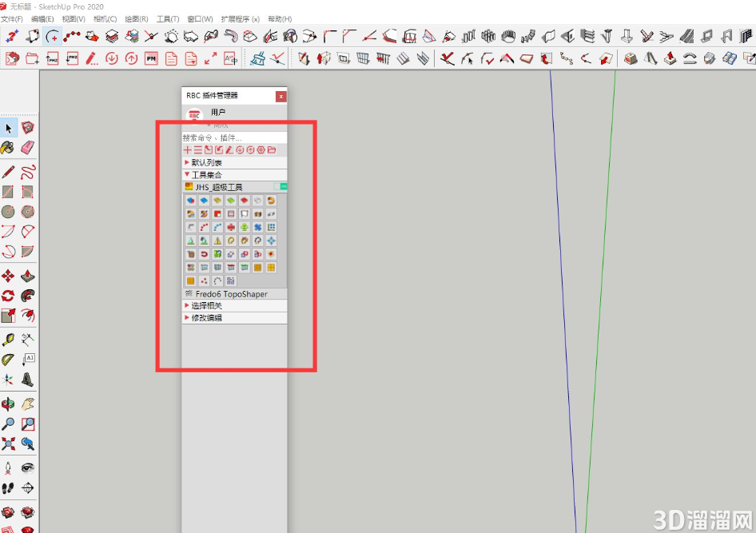Screen dimensions: 756x533
Task: Collapse the 工具集合 section
Action: pos(234,174)
